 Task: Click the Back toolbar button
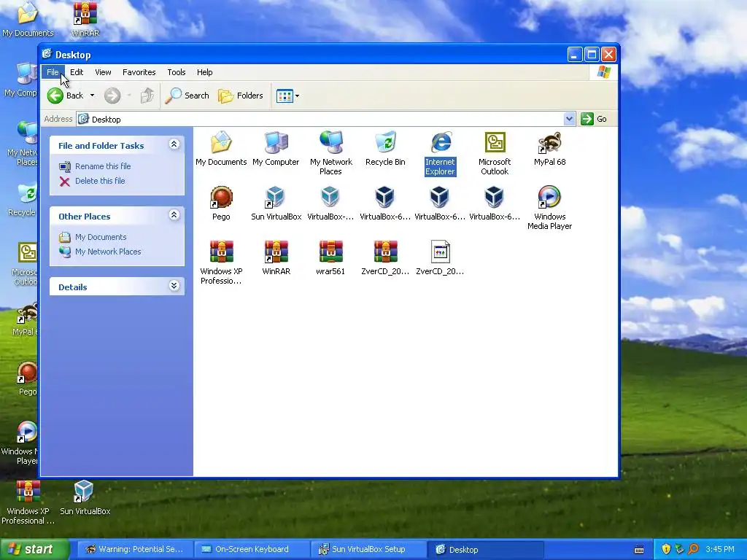[66, 96]
